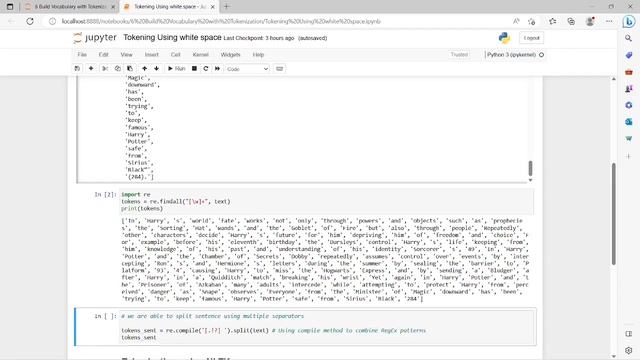This screenshot has height=360, width=640.
Task: Click Last Checkpoint 3 hours ago text
Action: coord(259,38)
